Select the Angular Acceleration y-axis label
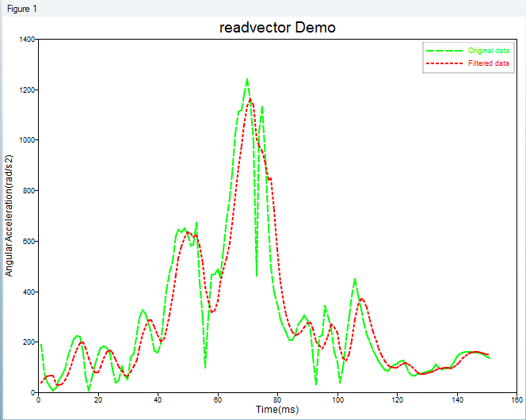The width and height of the screenshot is (526, 420). [10, 216]
